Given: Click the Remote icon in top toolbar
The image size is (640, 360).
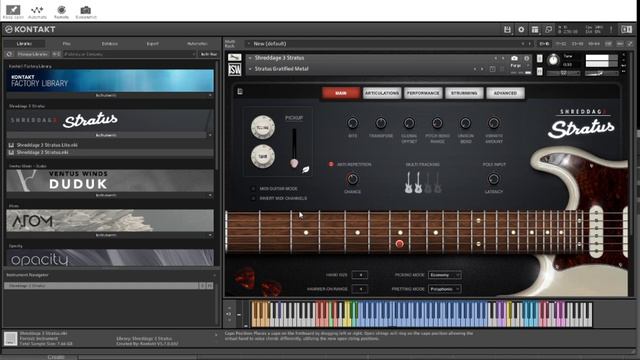Looking at the screenshot, I should pyautogui.click(x=61, y=10).
